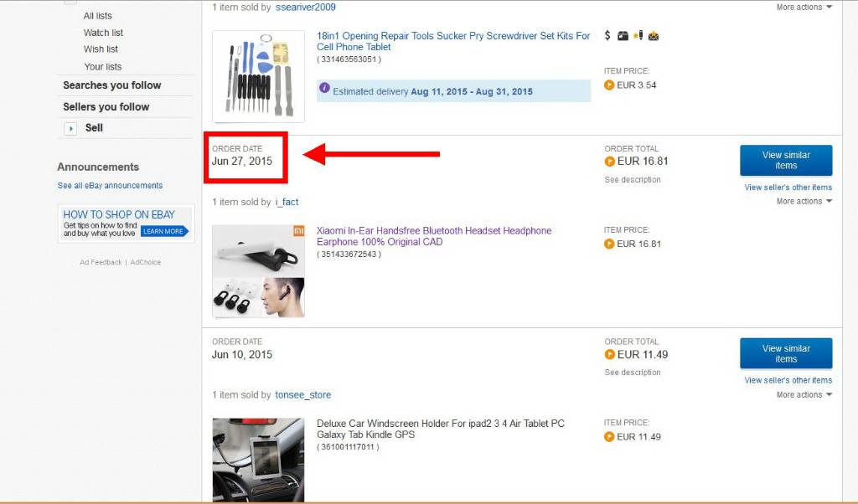Click the leave feedback star-pencil icon
The image size is (858, 504).
click(x=638, y=35)
